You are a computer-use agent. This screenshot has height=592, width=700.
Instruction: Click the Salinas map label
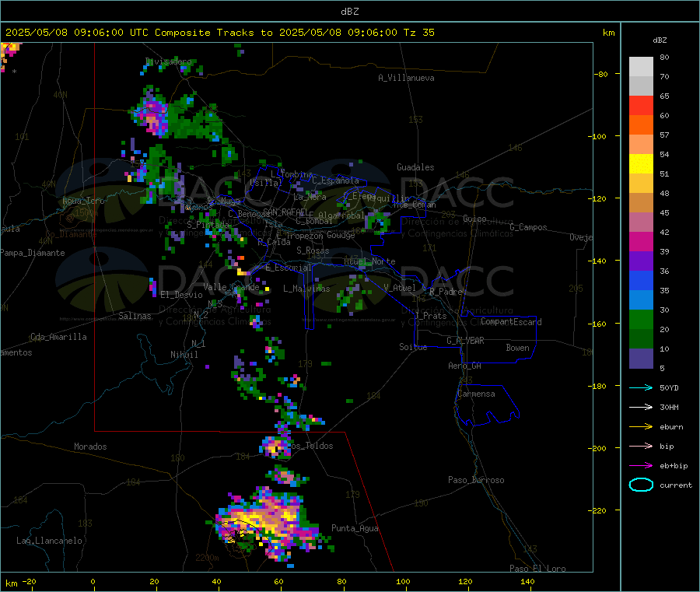point(135,316)
